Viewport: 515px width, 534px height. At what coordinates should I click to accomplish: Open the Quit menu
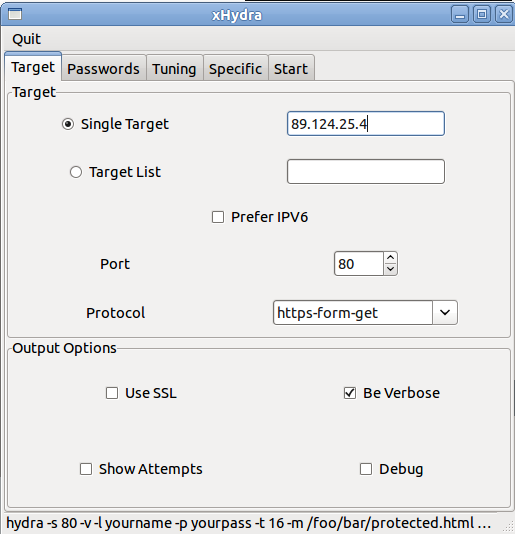coord(27,39)
